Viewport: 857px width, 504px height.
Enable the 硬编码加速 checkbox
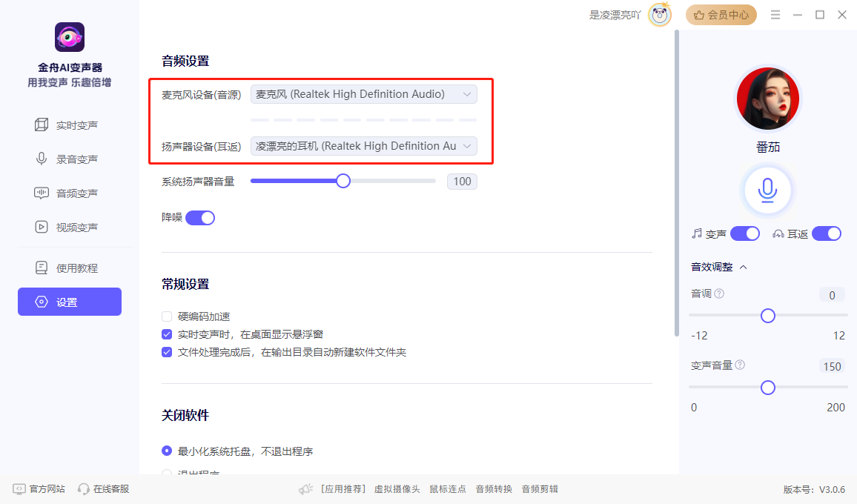coord(166,316)
